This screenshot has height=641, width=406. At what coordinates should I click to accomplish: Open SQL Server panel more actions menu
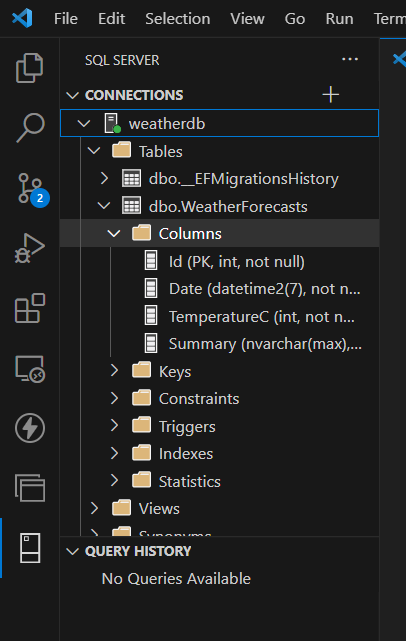(350, 60)
